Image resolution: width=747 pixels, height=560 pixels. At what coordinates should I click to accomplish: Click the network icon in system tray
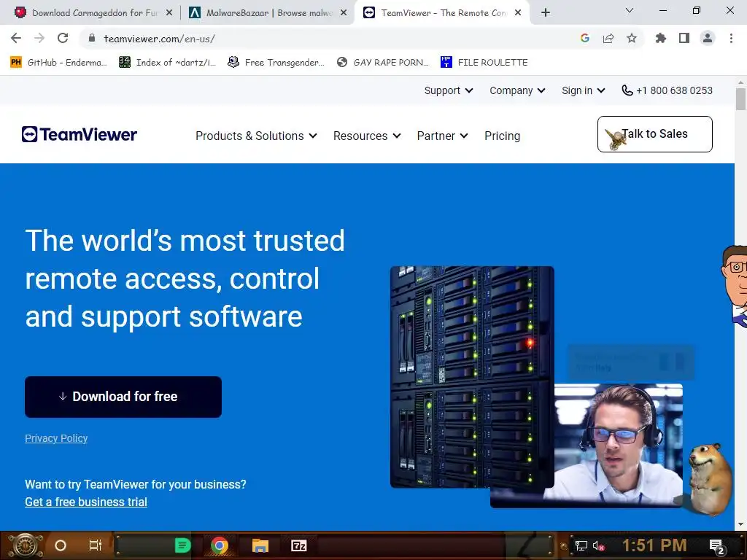[581, 545]
